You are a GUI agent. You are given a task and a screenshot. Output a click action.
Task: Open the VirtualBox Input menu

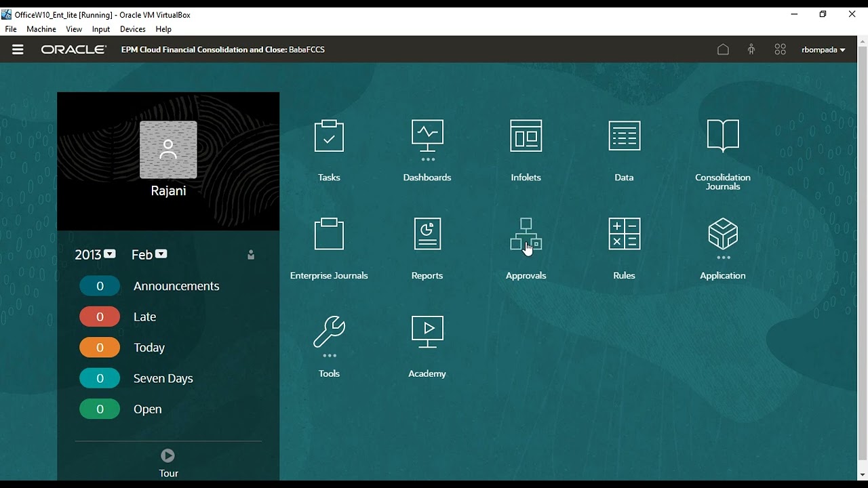101,29
